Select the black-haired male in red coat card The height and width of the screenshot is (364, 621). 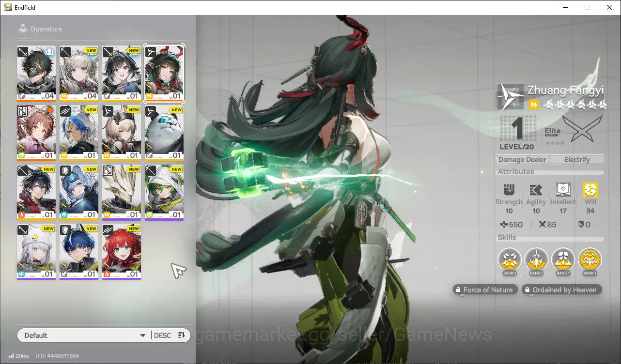pos(36,193)
